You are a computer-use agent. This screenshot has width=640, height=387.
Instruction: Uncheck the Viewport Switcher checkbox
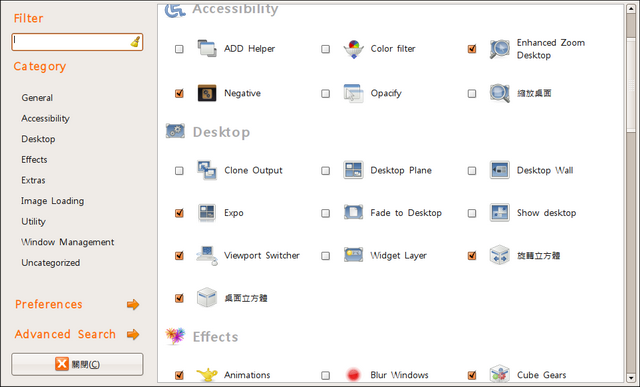click(x=179, y=256)
